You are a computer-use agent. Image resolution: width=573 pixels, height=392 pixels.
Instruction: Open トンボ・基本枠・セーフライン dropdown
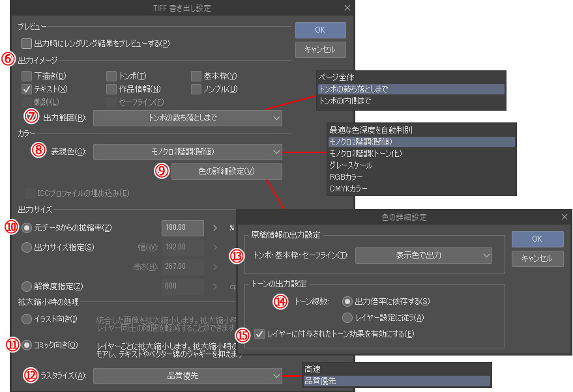(x=424, y=255)
